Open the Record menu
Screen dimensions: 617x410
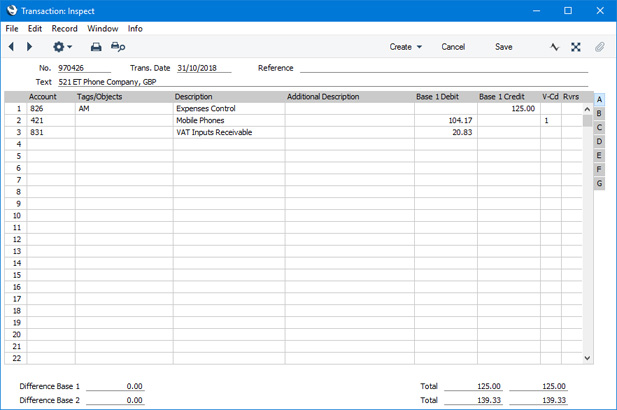click(65, 29)
